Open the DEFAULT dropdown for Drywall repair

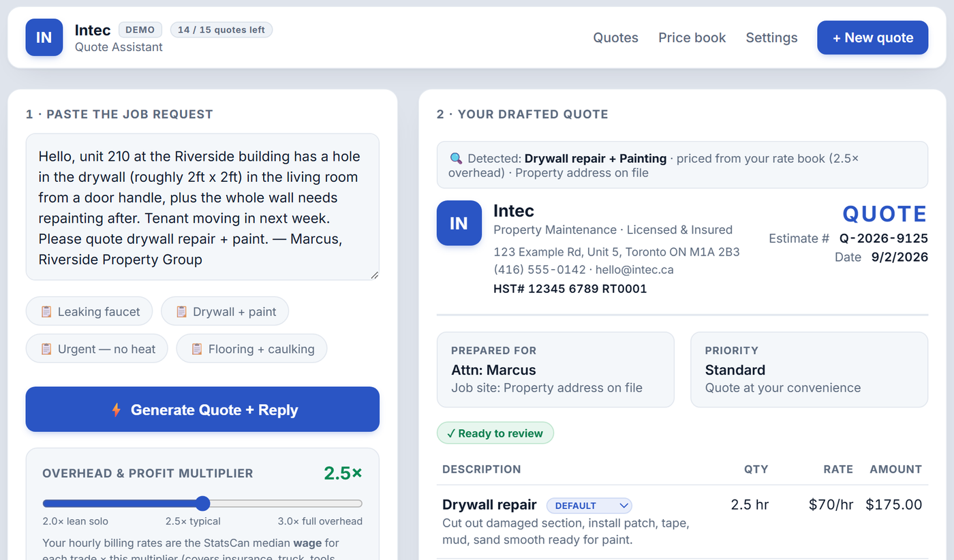589,505
